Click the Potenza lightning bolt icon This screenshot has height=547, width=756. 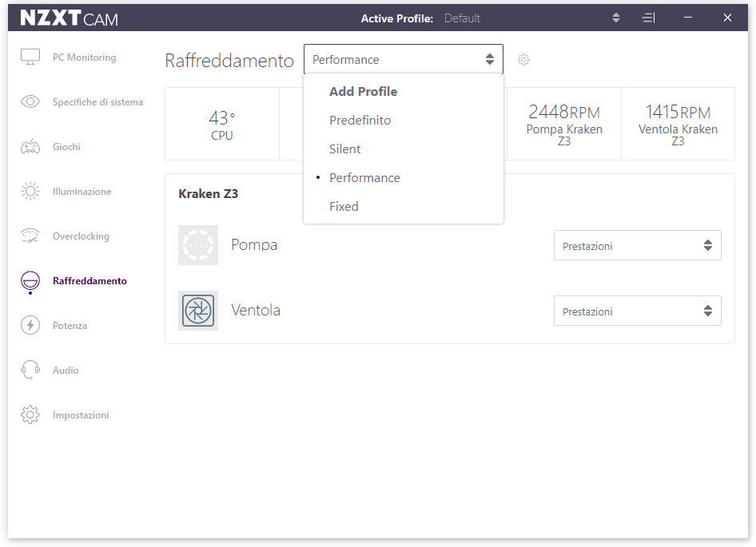30,325
